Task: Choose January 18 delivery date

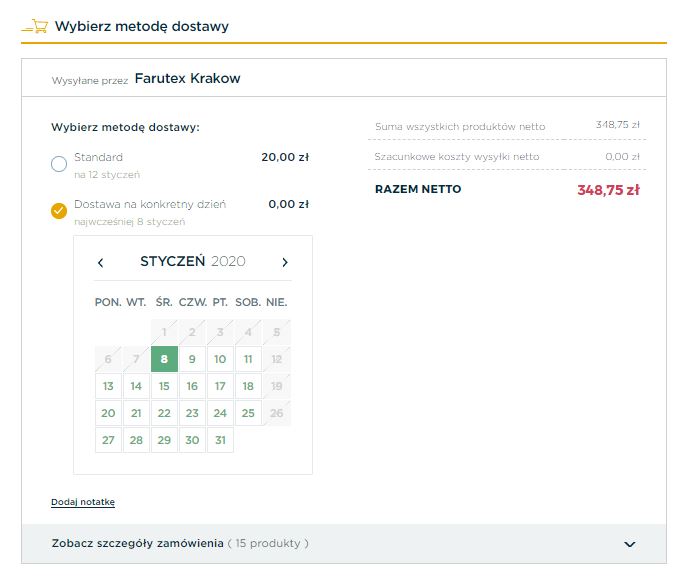Action: pos(248,386)
